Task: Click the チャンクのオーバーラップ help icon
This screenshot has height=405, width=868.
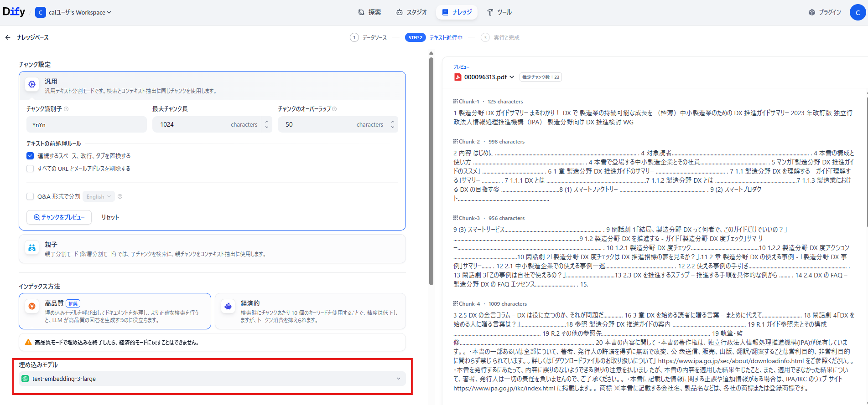Action: point(334,109)
